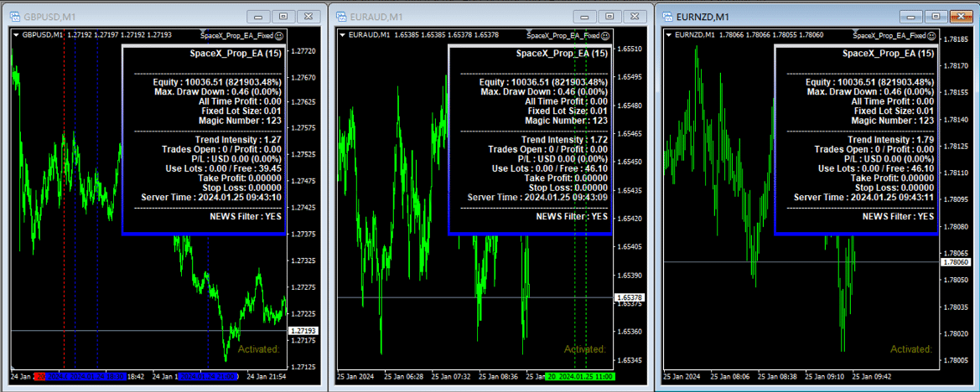The height and width of the screenshot is (392, 980).
Task: Open the GBPUSD chart dropdown triangle
Action: coord(16,35)
